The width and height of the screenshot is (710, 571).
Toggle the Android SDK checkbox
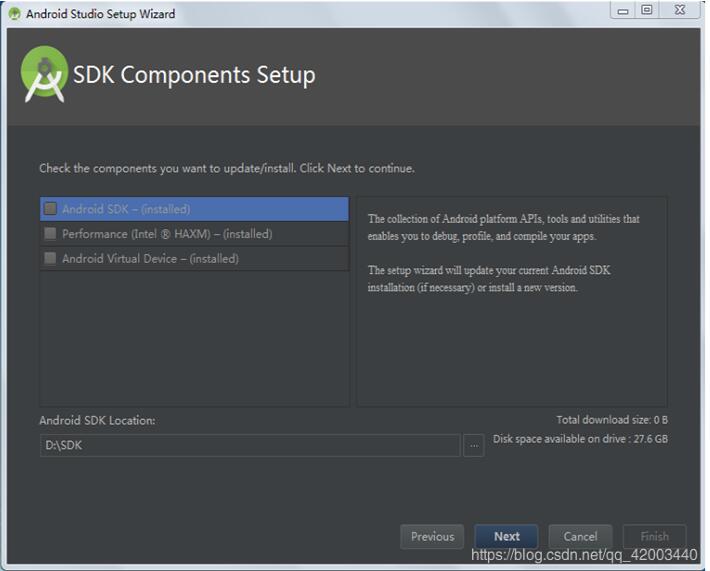pyautogui.click(x=50, y=209)
